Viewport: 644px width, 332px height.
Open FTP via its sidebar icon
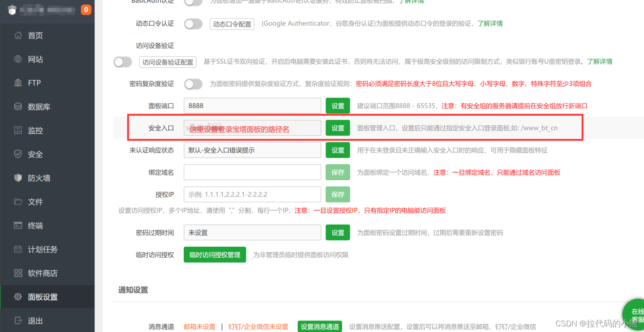[18, 83]
